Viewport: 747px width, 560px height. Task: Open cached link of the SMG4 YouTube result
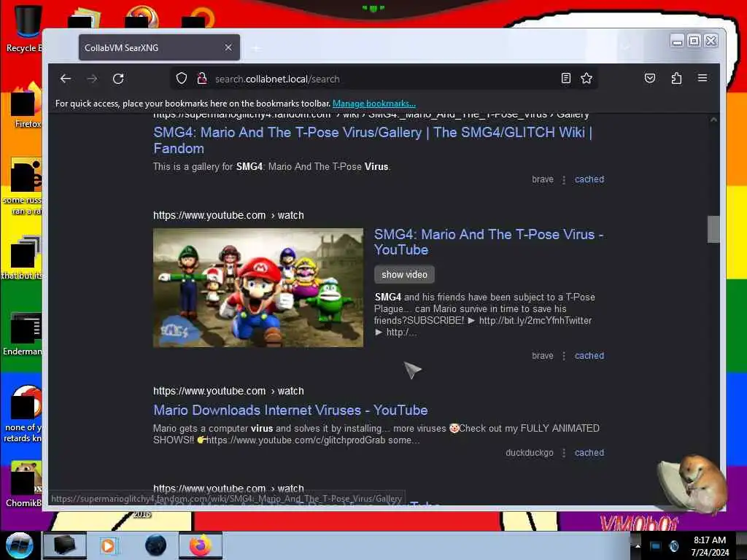(x=589, y=356)
